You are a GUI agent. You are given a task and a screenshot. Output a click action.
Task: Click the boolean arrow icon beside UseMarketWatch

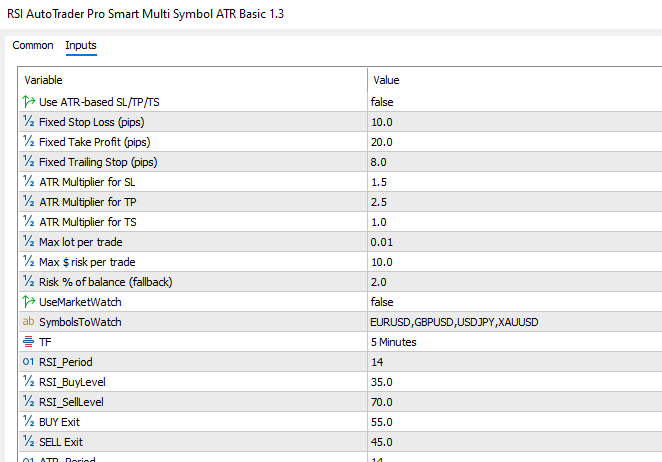[28, 302]
